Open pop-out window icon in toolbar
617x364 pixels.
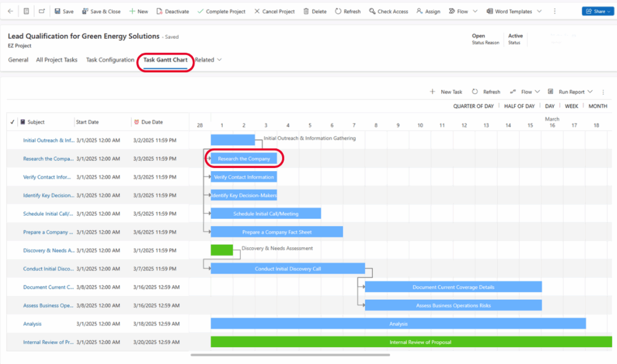(x=42, y=11)
